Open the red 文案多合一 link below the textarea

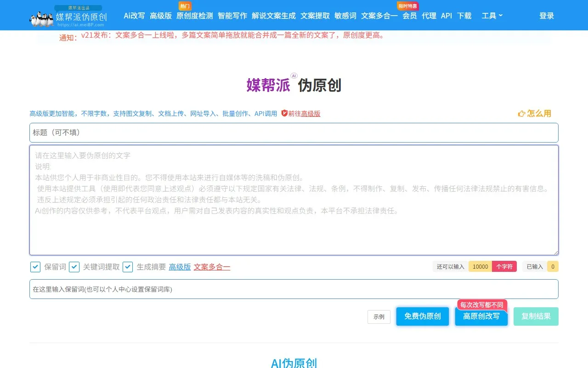click(212, 267)
